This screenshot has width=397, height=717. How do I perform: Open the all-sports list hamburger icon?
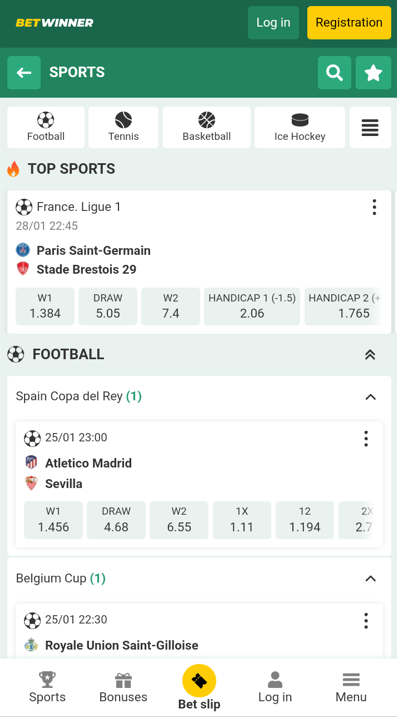370,128
